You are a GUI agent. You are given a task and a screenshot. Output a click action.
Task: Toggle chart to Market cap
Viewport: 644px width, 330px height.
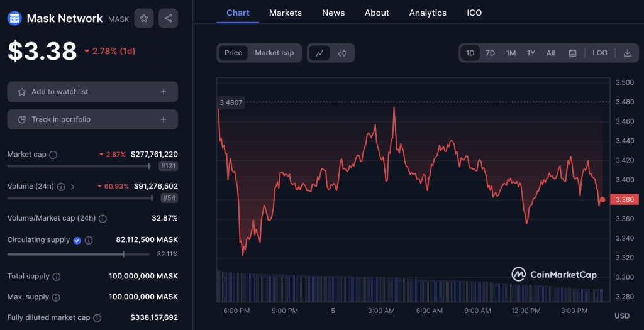(274, 53)
